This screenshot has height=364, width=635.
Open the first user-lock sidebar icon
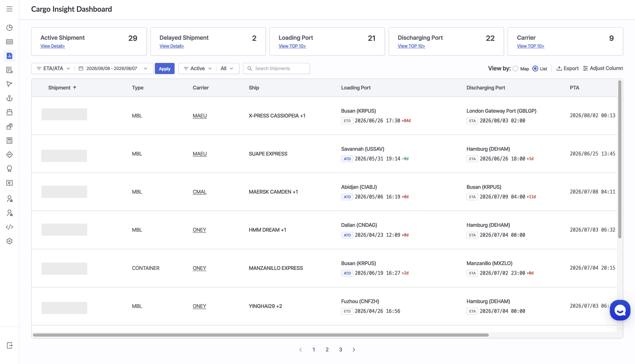tap(9, 199)
